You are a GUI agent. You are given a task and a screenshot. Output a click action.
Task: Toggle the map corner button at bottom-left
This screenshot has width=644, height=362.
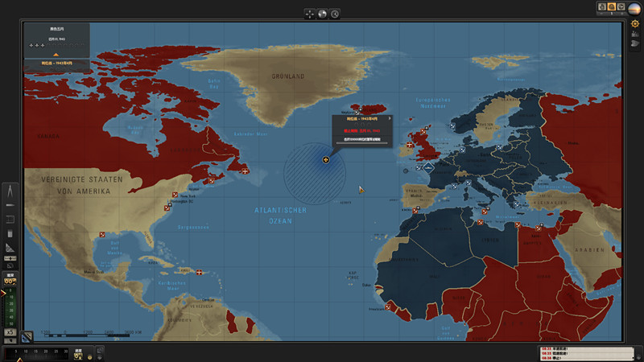pyautogui.click(x=27, y=337)
